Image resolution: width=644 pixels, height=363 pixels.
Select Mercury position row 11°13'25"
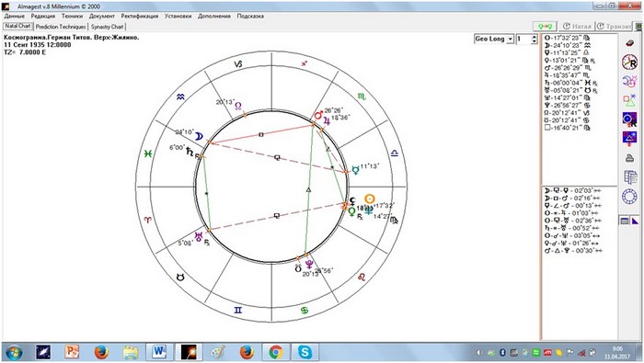(x=568, y=53)
